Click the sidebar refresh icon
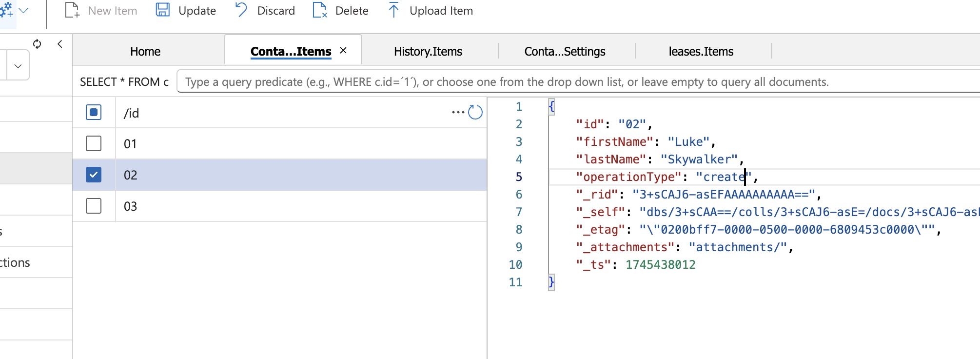Screen dimensions: 980x359 tap(37, 44)
